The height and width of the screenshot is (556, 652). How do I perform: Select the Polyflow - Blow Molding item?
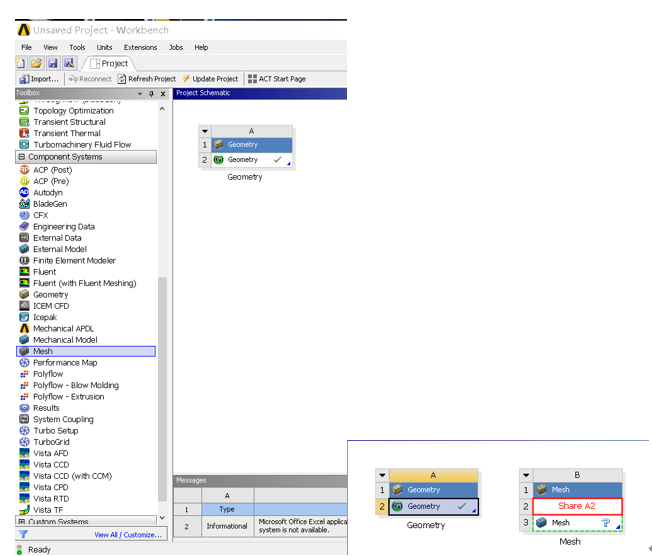point(76,385)
